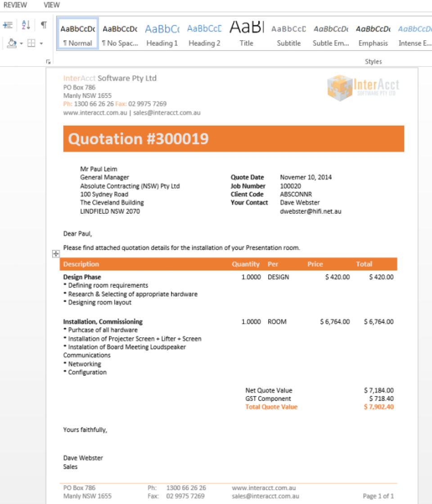The height and width of the screenshot is (504, 432).
Task: Click the header sales@interacct.com.au email
Action: 166,113
